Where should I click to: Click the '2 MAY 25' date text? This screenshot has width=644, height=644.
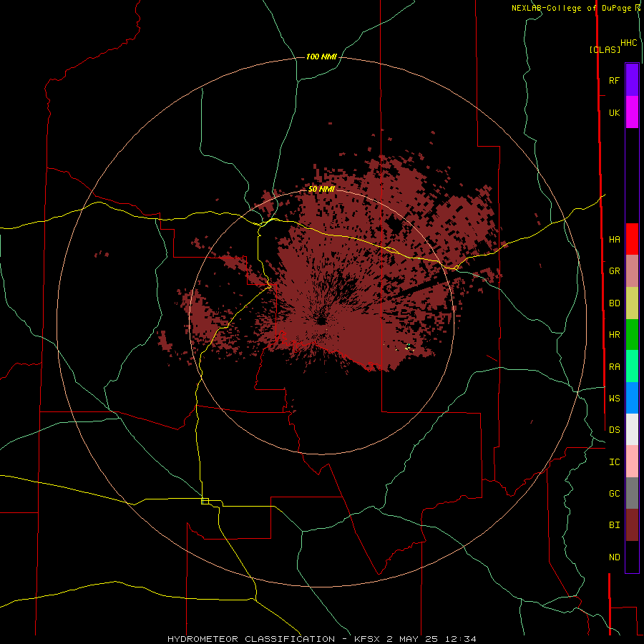(x=413, y=639)
